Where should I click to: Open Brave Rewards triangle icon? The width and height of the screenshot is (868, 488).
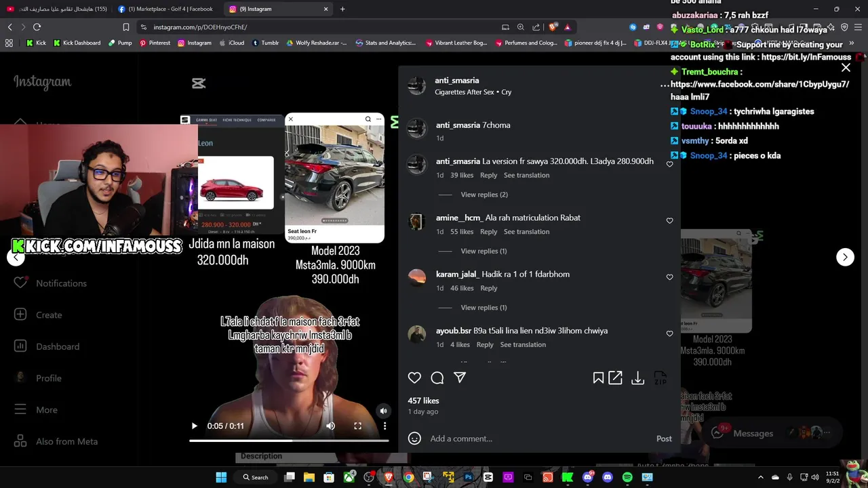point(568,27)
